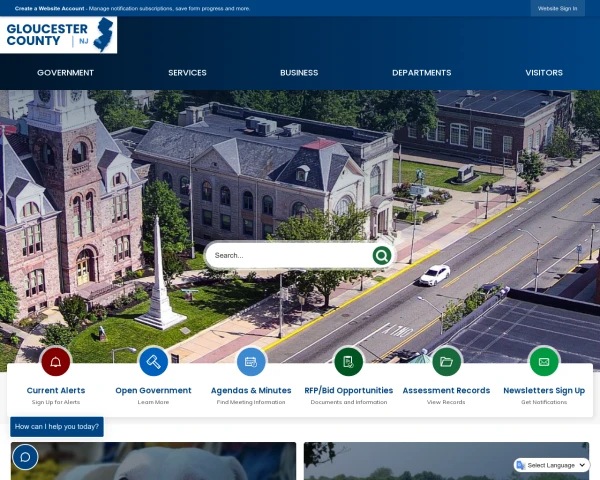Select the Visitors menu item

[x=544, y=72]
